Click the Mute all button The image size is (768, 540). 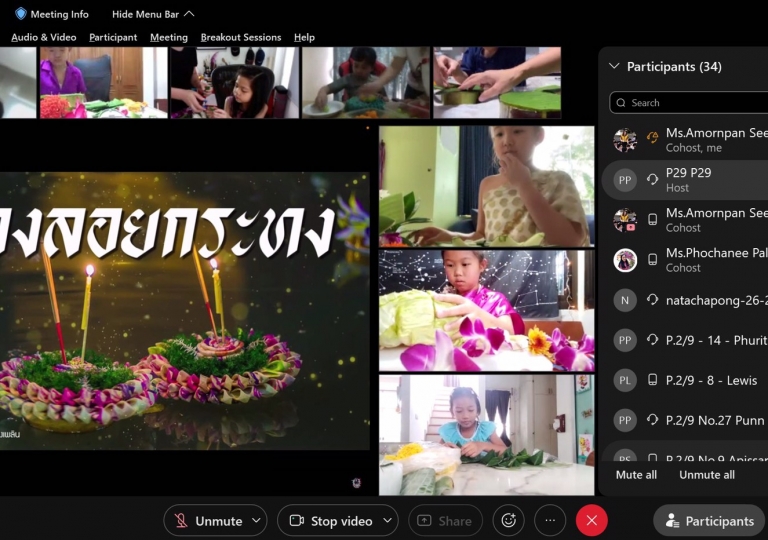[x=636, y=475]
